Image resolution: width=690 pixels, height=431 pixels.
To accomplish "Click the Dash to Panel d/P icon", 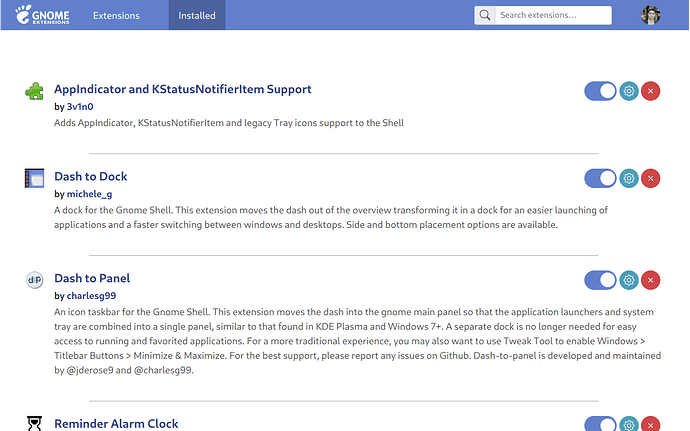I will click(x=34, y=279).
